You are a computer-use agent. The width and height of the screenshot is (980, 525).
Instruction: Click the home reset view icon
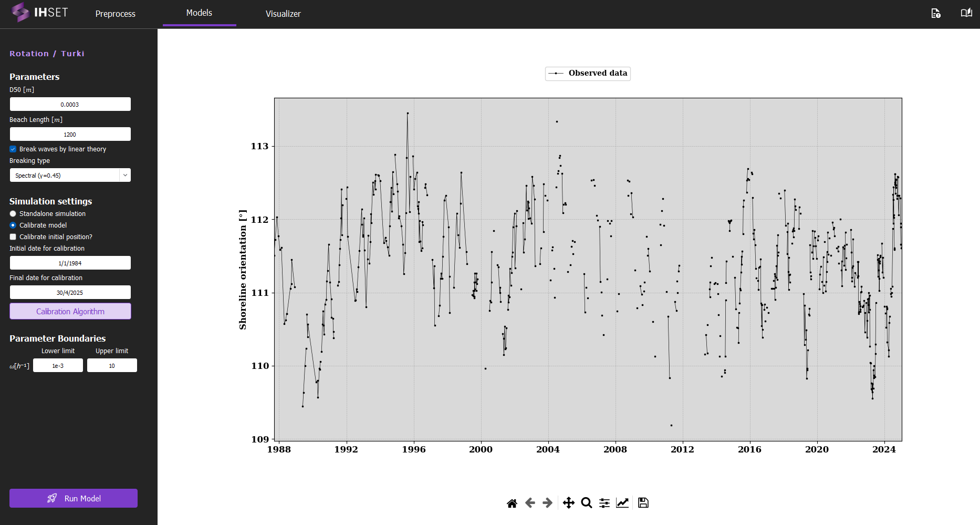[512, 503]
